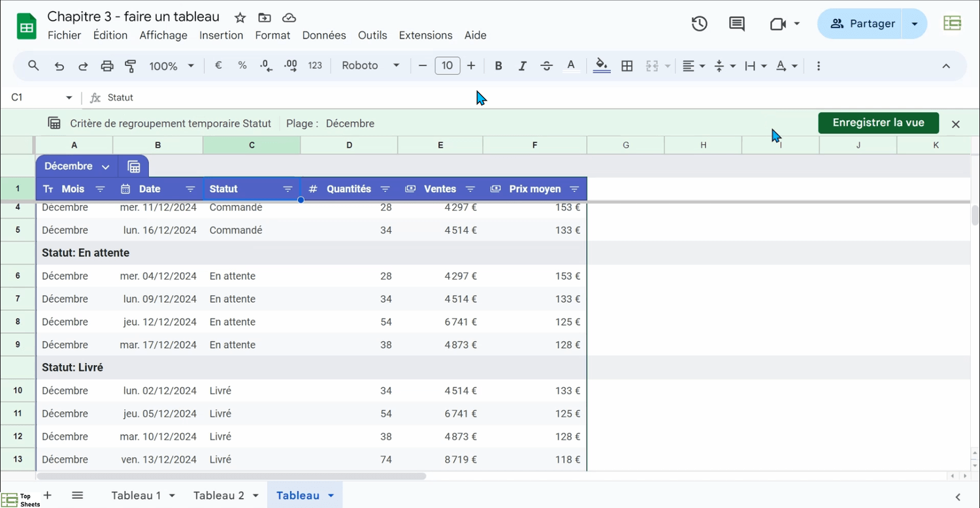Open the fill color paint bucket
This screenshot has height=508, width=980.
pos(601,66)
